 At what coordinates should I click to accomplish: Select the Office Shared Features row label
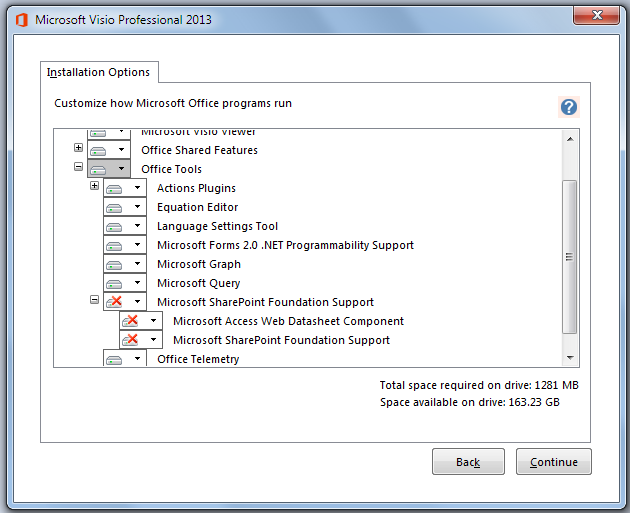pos(199,150)
